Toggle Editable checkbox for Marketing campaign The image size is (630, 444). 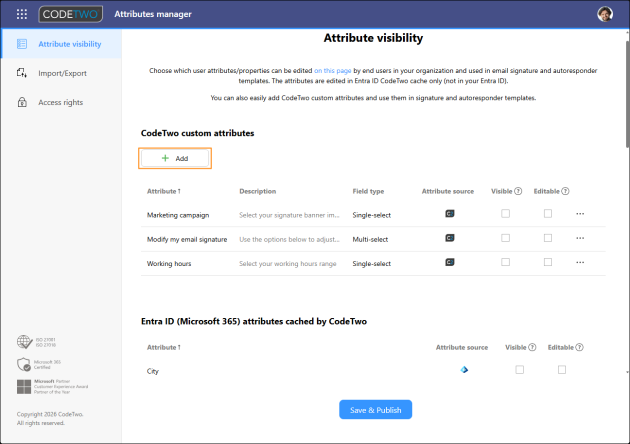coord(548,213)
